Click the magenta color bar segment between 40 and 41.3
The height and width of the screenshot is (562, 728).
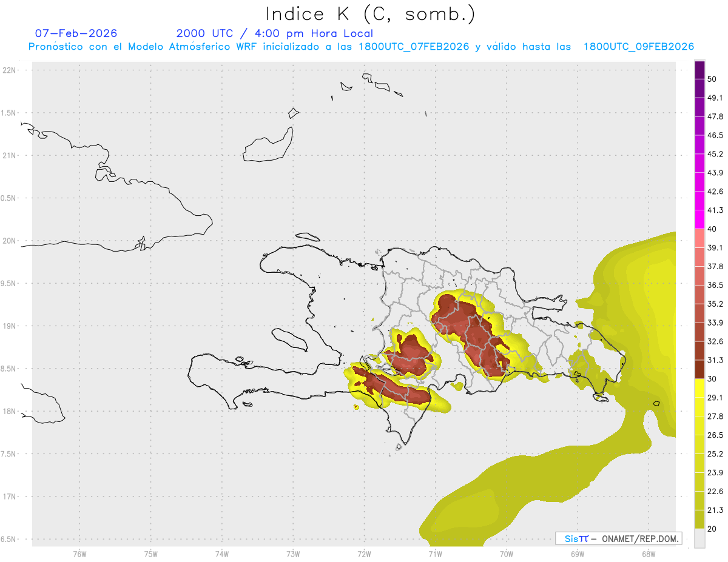pos(700,219)
